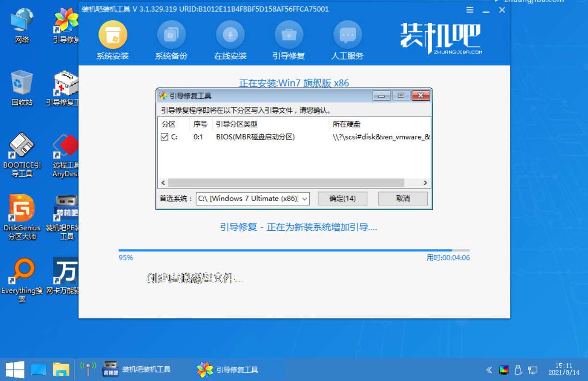Image resolution: width=588 pixels, height=381 pixels.
Task: Open DiskGenius分区大师 desktop icon
Action: tap(22, 209)
